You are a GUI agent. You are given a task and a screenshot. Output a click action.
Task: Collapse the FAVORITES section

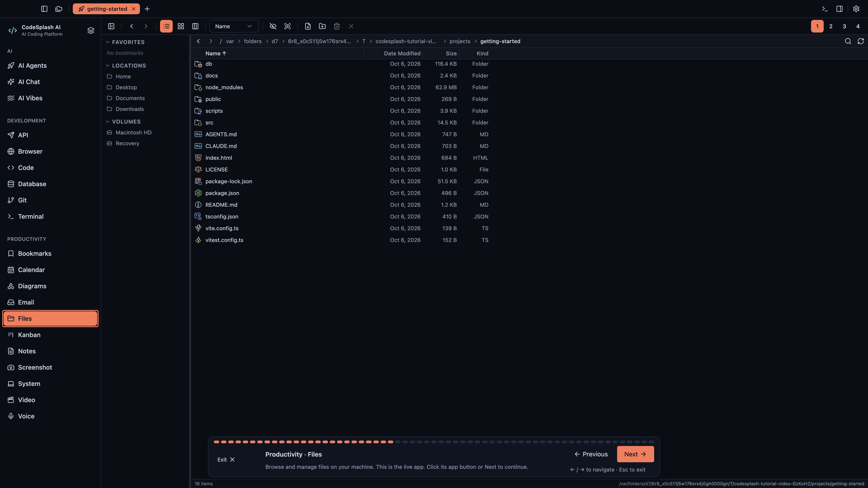[x=125, y=42]
